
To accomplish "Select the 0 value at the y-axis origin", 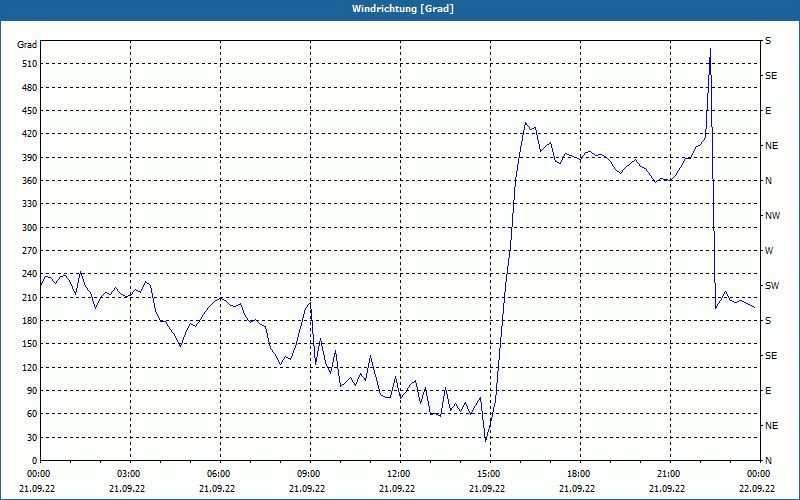I will tap(34, 461).
